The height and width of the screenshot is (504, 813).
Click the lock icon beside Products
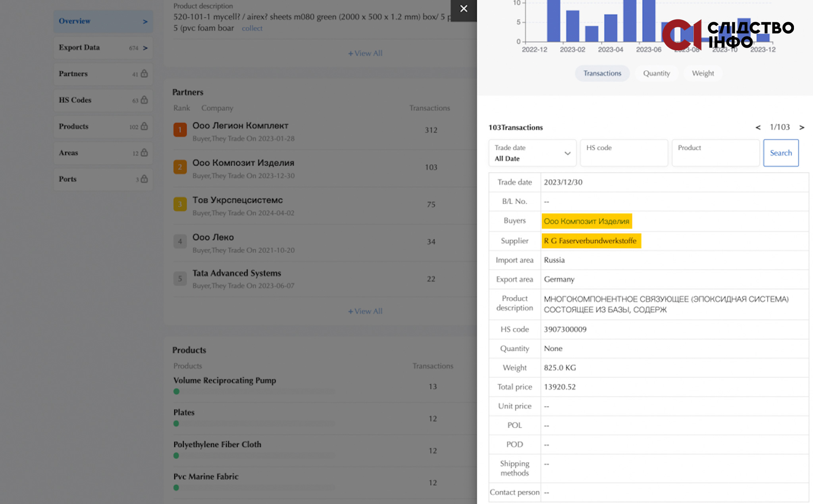pyautogui.click(x=144, y=126)
